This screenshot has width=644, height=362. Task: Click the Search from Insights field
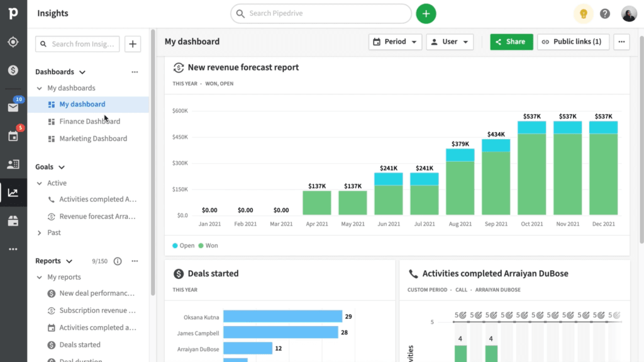click(x=77, y=44)
